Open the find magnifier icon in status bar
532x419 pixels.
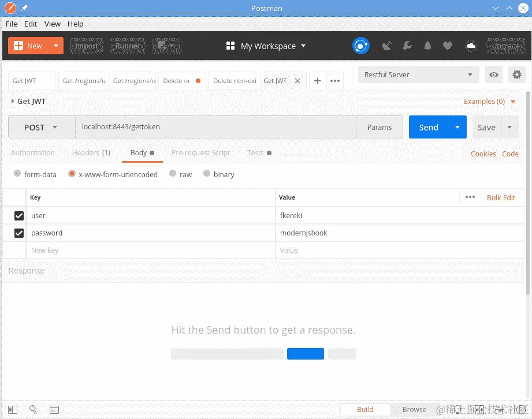pyautogui.click(x=33, y=410)
